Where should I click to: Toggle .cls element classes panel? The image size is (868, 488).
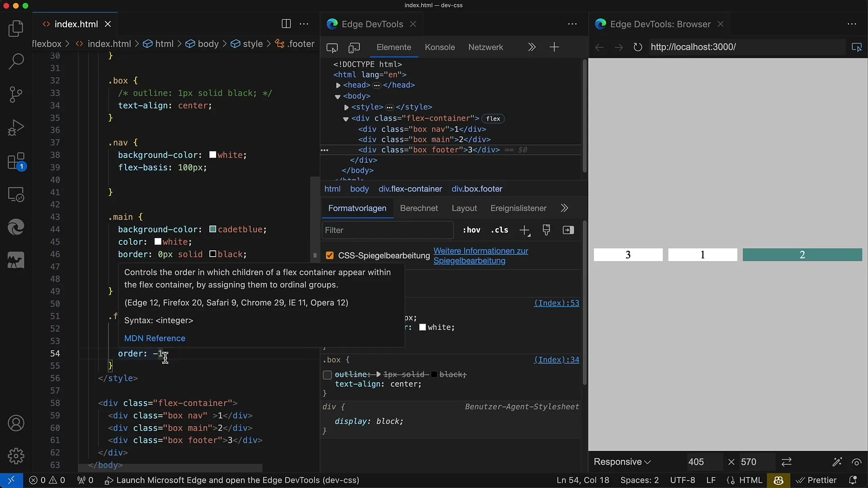click(x=500, y=230)
